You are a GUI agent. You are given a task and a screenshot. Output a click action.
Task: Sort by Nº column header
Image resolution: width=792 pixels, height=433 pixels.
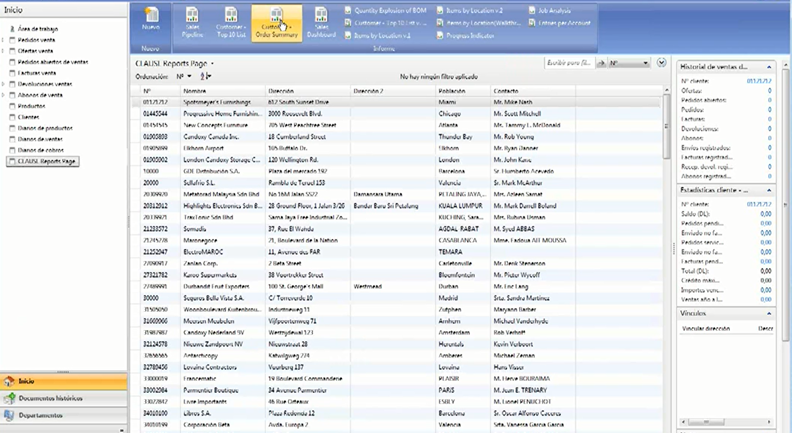click(x=161, y=91)
